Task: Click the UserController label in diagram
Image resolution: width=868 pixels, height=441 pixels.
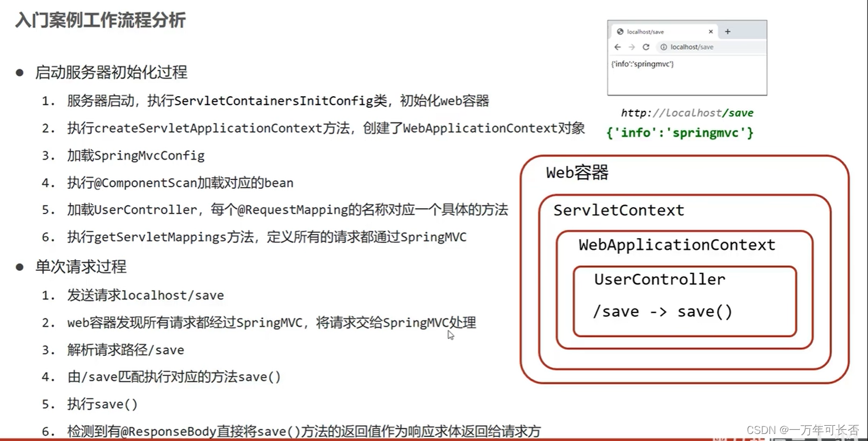Action: [x=660, y=279]
